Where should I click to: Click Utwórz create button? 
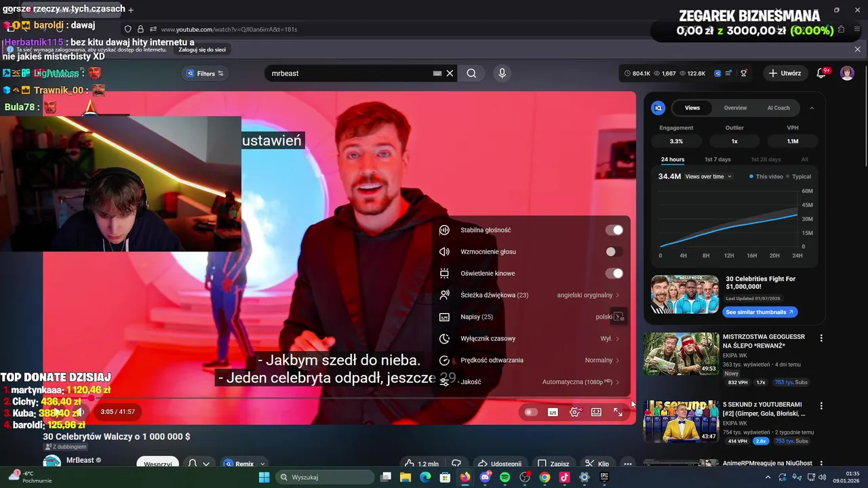(x=785, y=73)
